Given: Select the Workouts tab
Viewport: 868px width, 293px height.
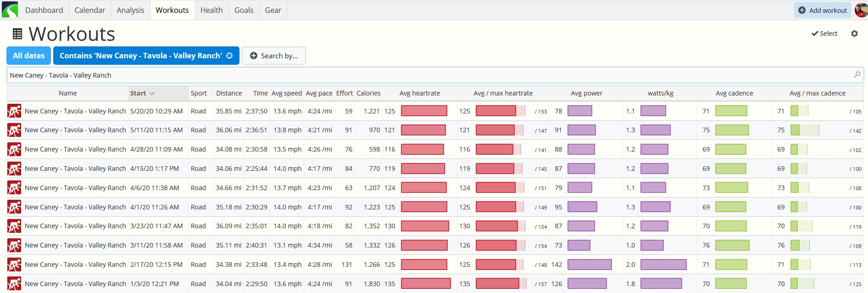Looking at the screenshot, I should click(x=172, y=10).
